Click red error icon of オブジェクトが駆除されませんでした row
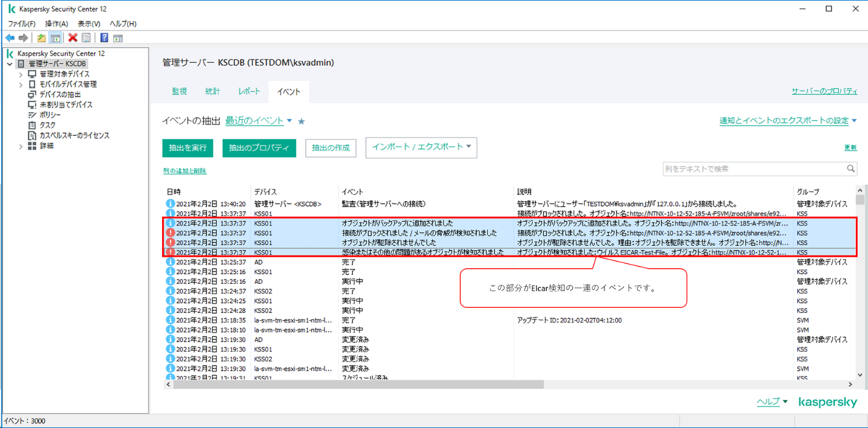This screenshot has width=868, height=428. coord(171,243)
